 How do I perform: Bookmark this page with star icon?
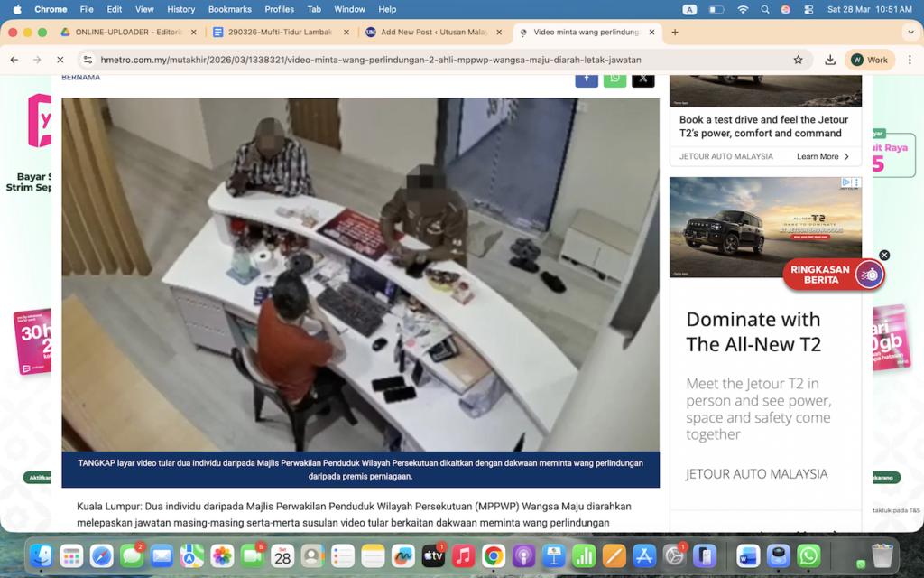click(798, 60)
